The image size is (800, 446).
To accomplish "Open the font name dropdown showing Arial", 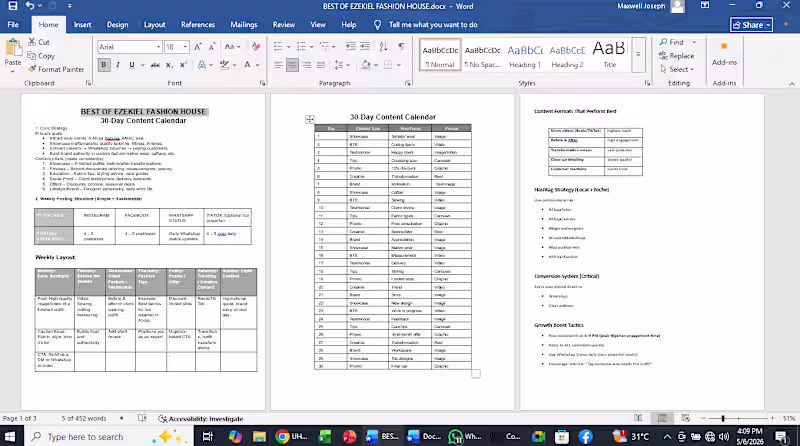I will pos(158,47).
